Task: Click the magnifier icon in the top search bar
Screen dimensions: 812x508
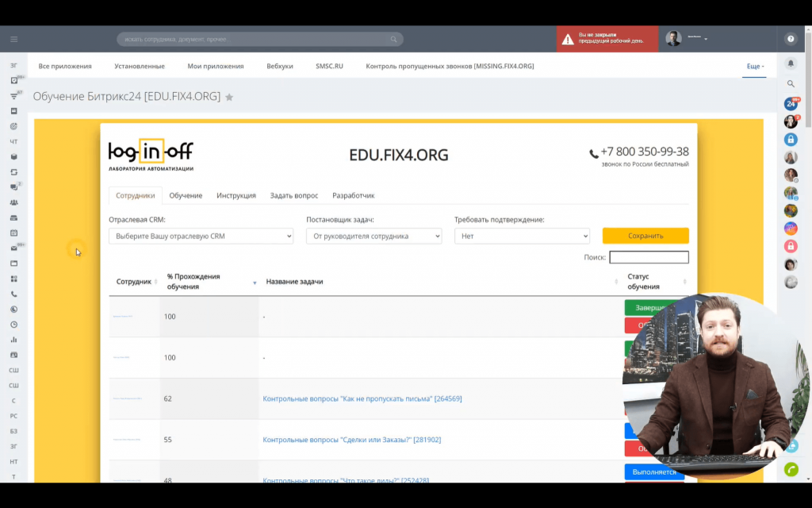Action: click(x=393, y=40)
